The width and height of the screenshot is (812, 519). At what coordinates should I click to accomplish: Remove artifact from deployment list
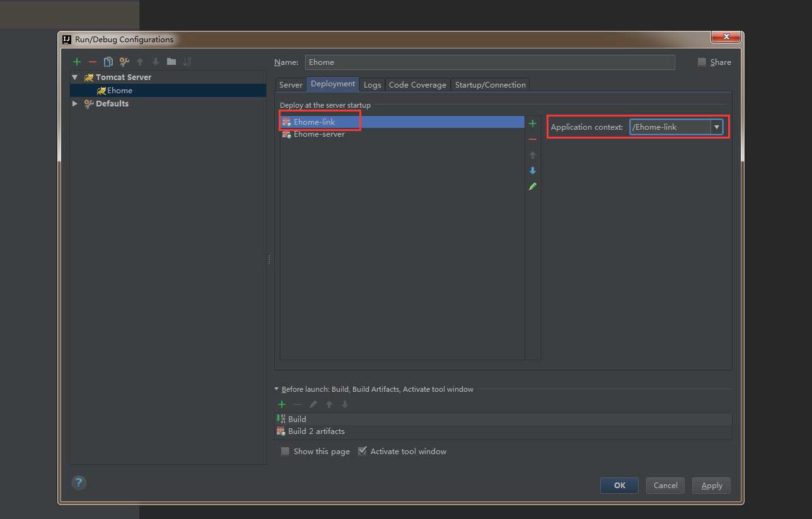(533, 139)
